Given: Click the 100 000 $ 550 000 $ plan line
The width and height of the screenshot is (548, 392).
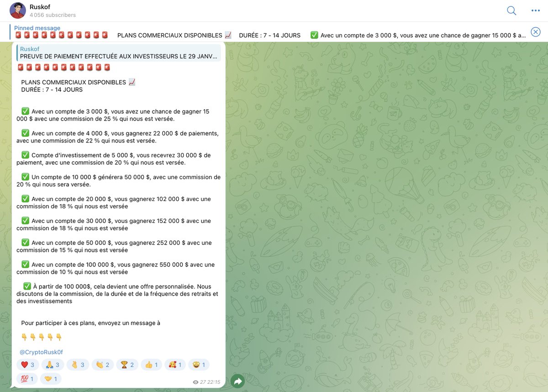Looking at the screenshot, I should [x=116, y=269].
